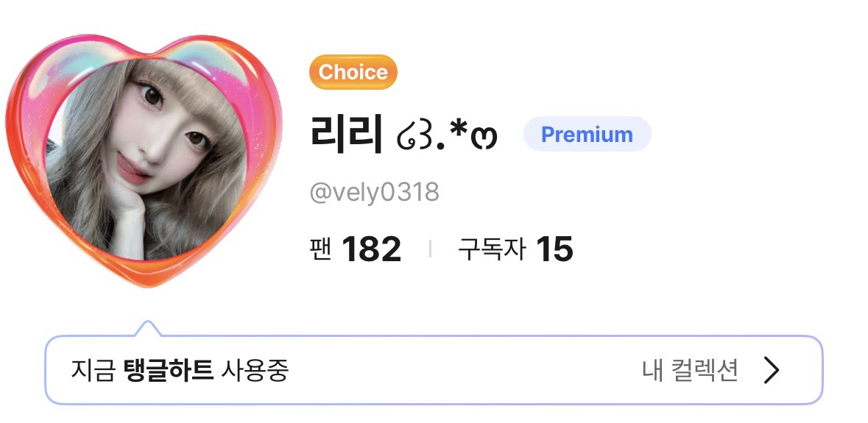Image resolution: width=868 pixels, height=423 pixels.
Task: Click the 지금 word in the banner
Action: coord(93,370)
